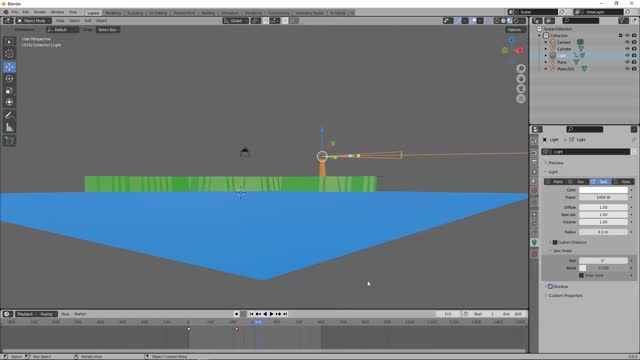Switch to the Modeling workspace tab
Viewport: 640px width, 360px height.
[113, 13]
